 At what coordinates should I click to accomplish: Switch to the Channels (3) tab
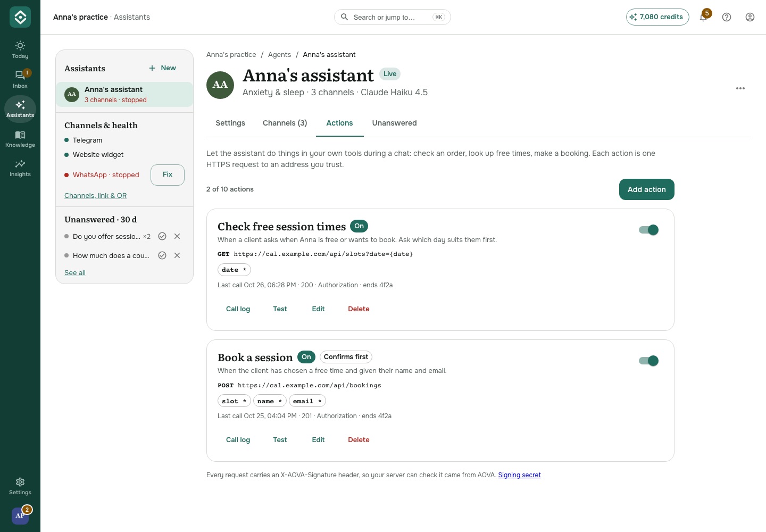tap(285, 123)
